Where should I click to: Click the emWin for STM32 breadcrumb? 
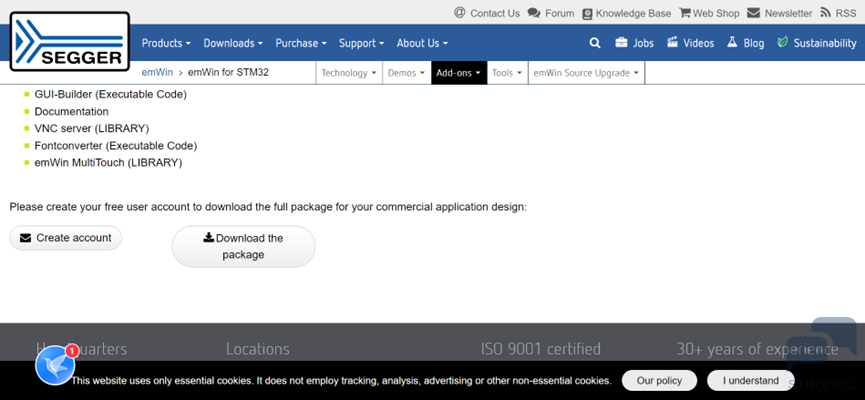tap(228, 72)
